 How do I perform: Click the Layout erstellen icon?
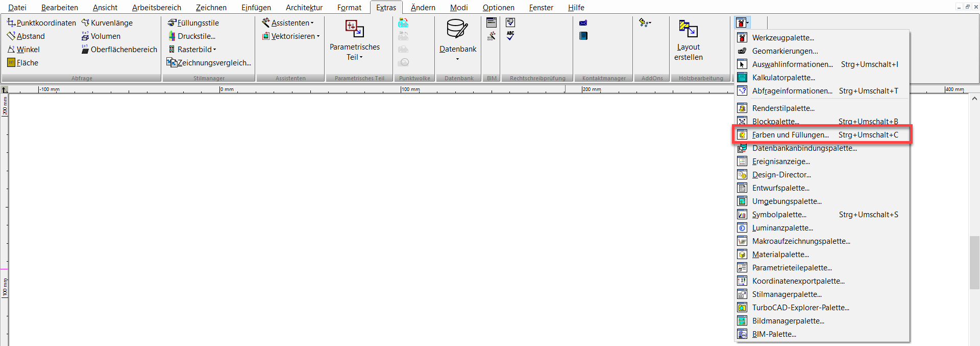688,29
